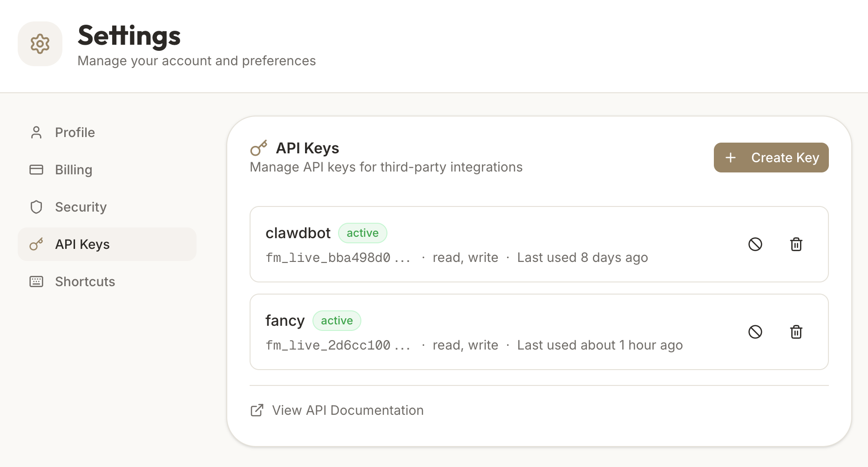Screen dimensions: 868x467
Task: Revoke the fancy API key
Action: pos(755,332)
